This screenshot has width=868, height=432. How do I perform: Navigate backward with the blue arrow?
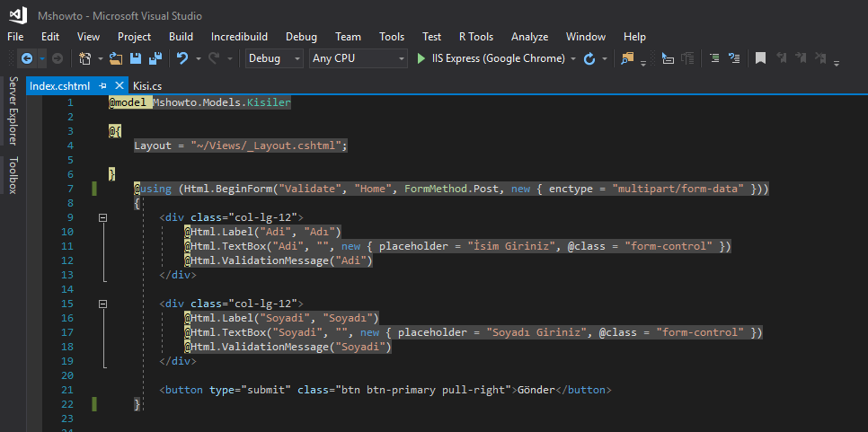tap(26, 58)
